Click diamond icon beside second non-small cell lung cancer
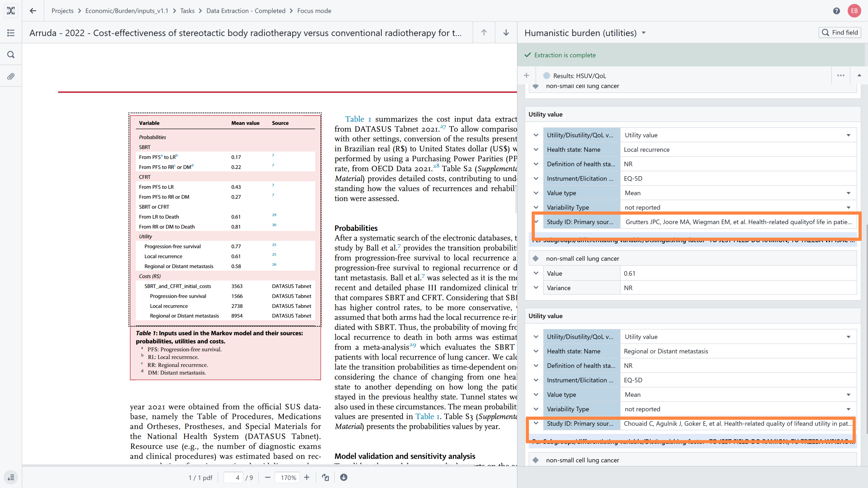Viewport: 868px width, 488px height. [535, 258]
